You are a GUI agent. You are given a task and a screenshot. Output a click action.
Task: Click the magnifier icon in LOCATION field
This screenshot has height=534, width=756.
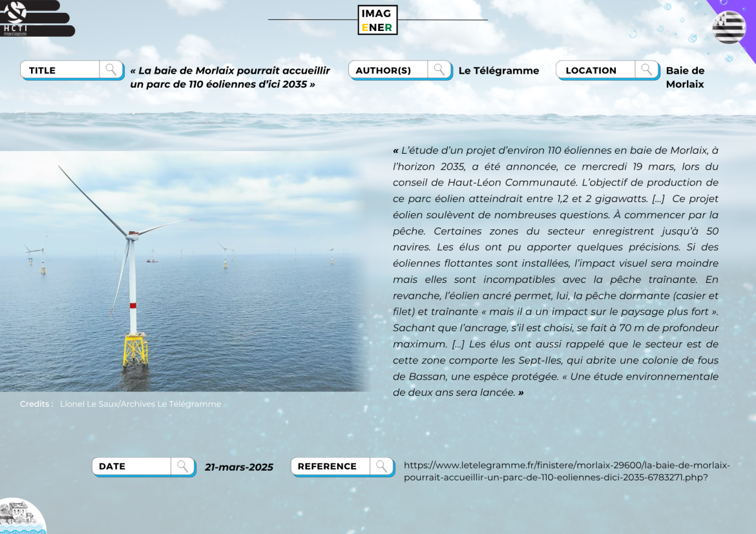coord(647,70)
